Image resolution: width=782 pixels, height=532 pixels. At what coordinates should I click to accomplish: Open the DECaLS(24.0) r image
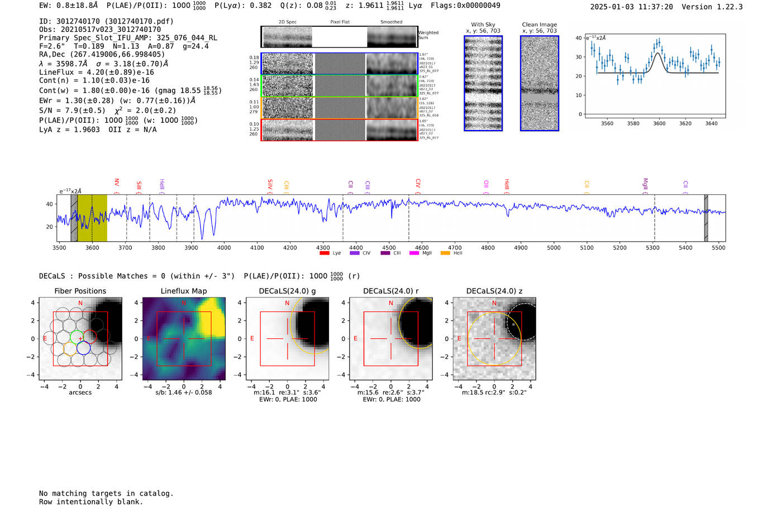pos(391,339)
